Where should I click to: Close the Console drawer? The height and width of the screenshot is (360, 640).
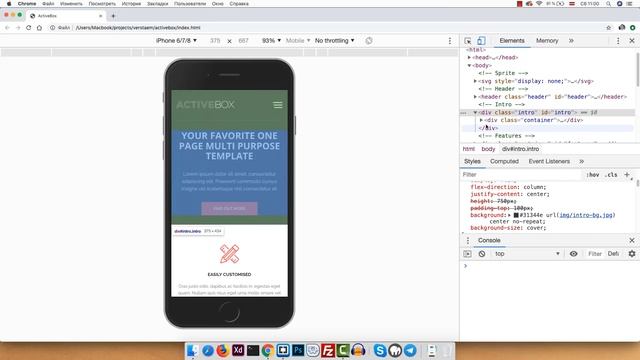[632, 240]
